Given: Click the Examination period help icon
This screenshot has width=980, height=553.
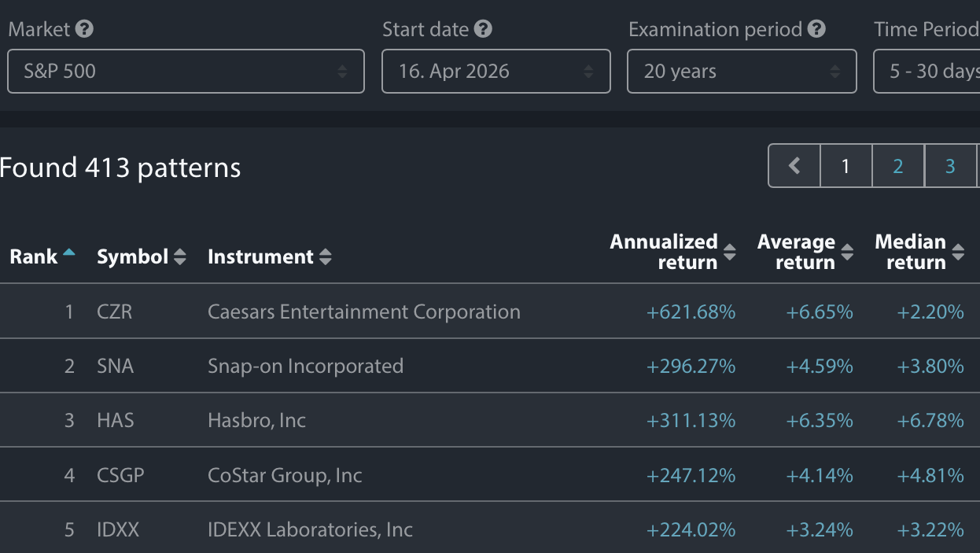Looking at the screenshot, I should pos(817,30).
